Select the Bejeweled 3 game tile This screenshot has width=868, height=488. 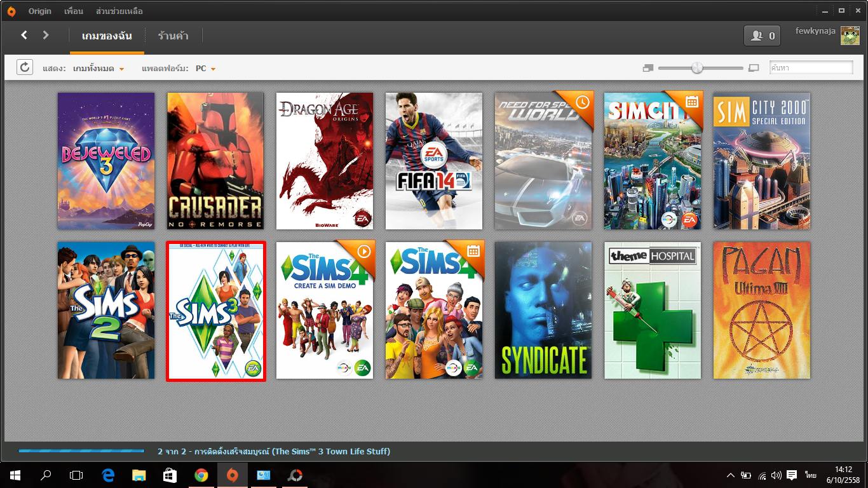pos(106,161)
